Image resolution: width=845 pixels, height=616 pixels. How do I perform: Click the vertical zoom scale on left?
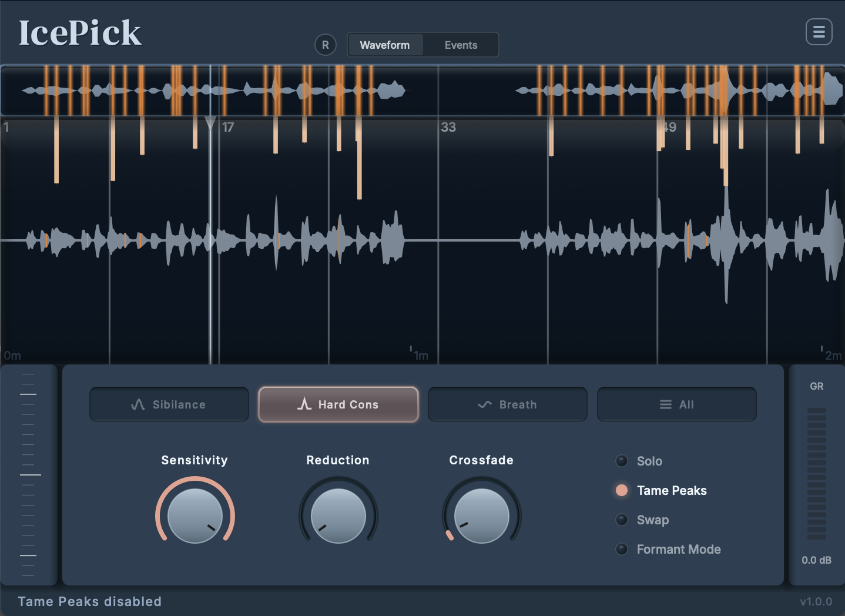click(28, 474)
